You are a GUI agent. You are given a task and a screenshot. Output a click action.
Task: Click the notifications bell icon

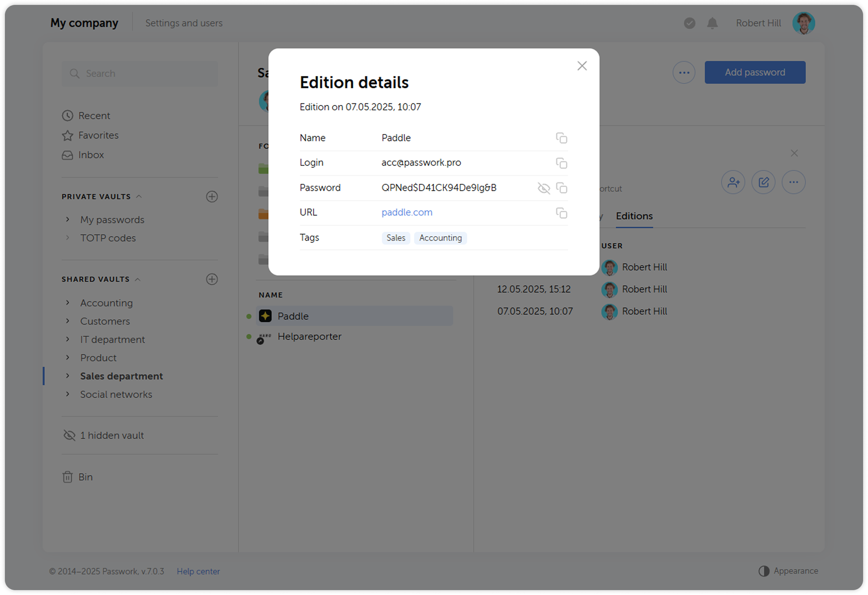pos(712,23)
